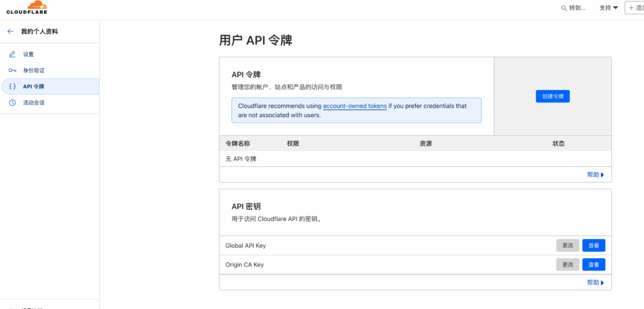This screenshot has width=644, height=309.
Task: Click the back arrow beside 我的个人资料
Action: tap(11, 31)
